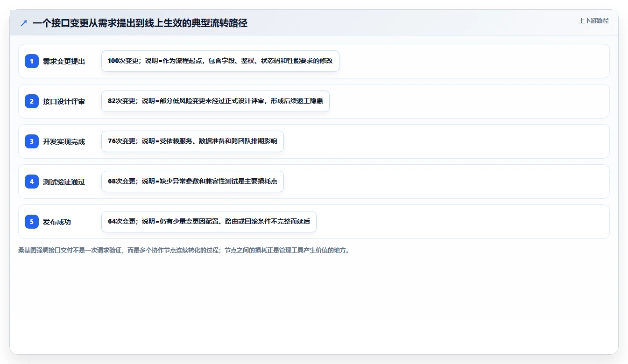The image size is (628, 364).
Task: Click step badge number 3
Action: pos(32,141)
